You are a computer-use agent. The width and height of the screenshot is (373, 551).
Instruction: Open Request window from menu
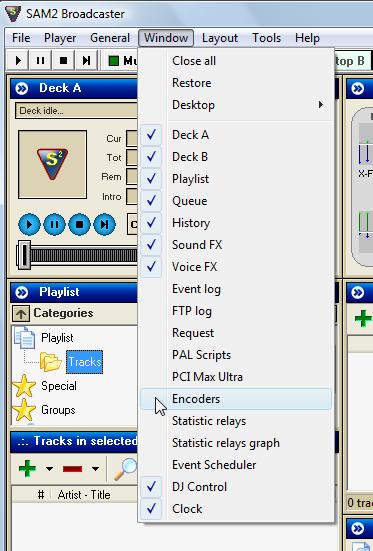[236, 333]
